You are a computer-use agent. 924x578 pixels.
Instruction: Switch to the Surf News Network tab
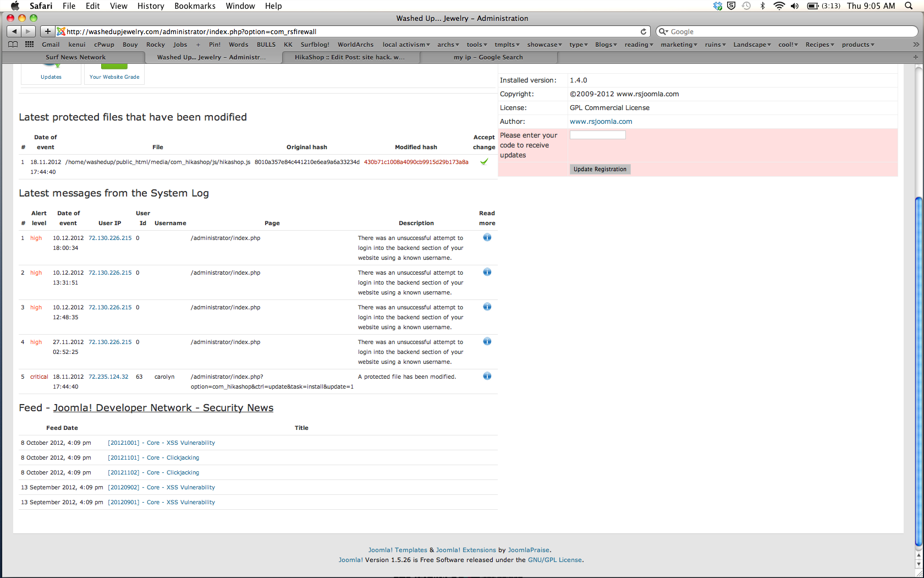point(76,57)
